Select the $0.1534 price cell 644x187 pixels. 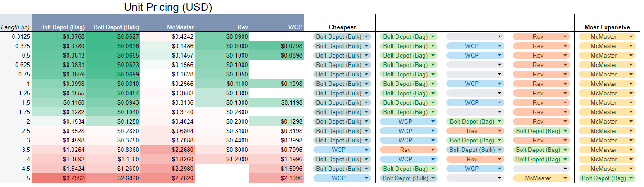(59, 121)
